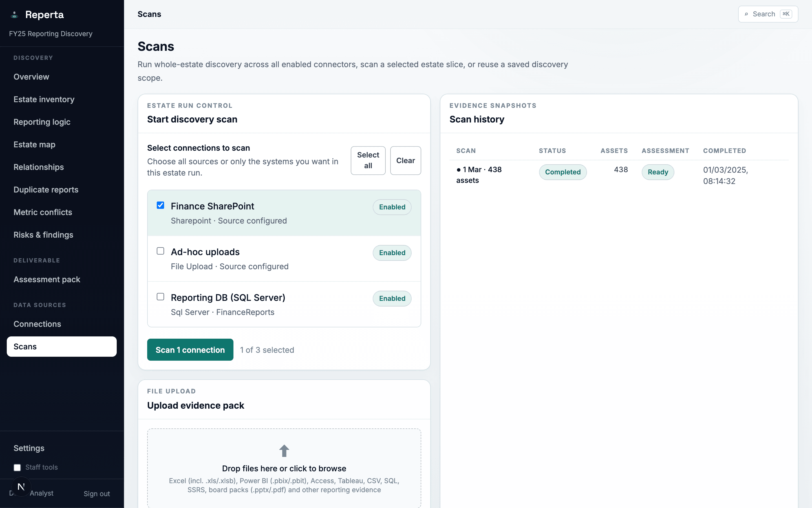This screenshot has height=508, width=812.
Task: Click the 'Finance SharePoint' connection name
Action: pos(212,206)
